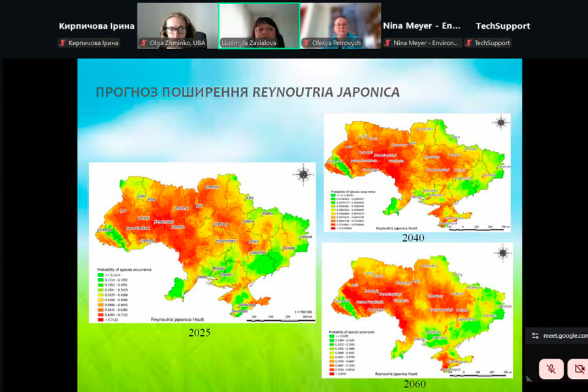Click compass rose on the 2040 map

point(501,122)
